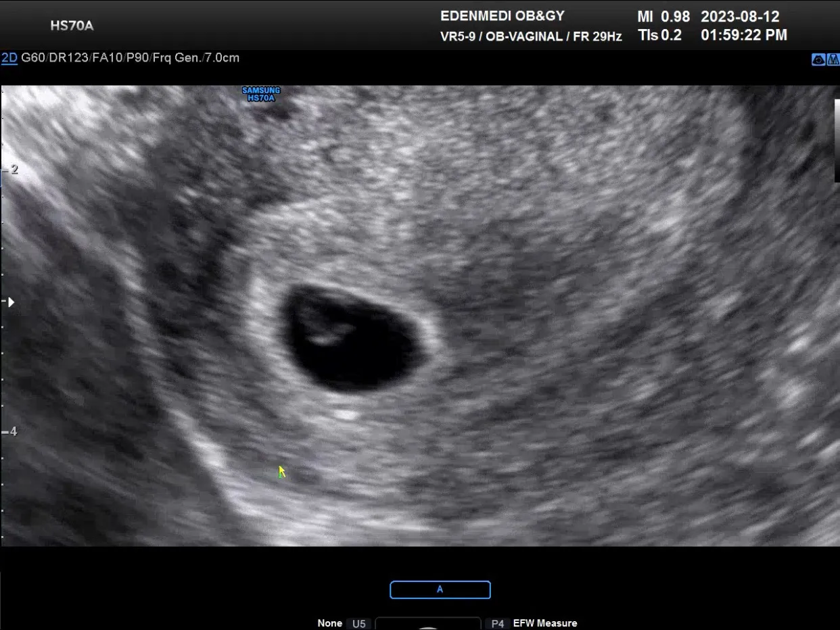
Task: Click the P90 power value
Action: click(x=138, y=58)
